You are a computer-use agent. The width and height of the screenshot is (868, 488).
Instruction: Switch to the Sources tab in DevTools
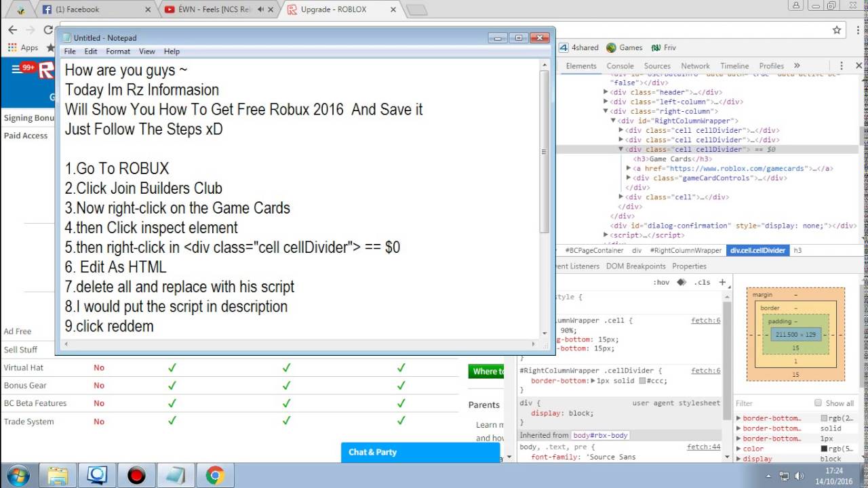(x=657, y=66)
